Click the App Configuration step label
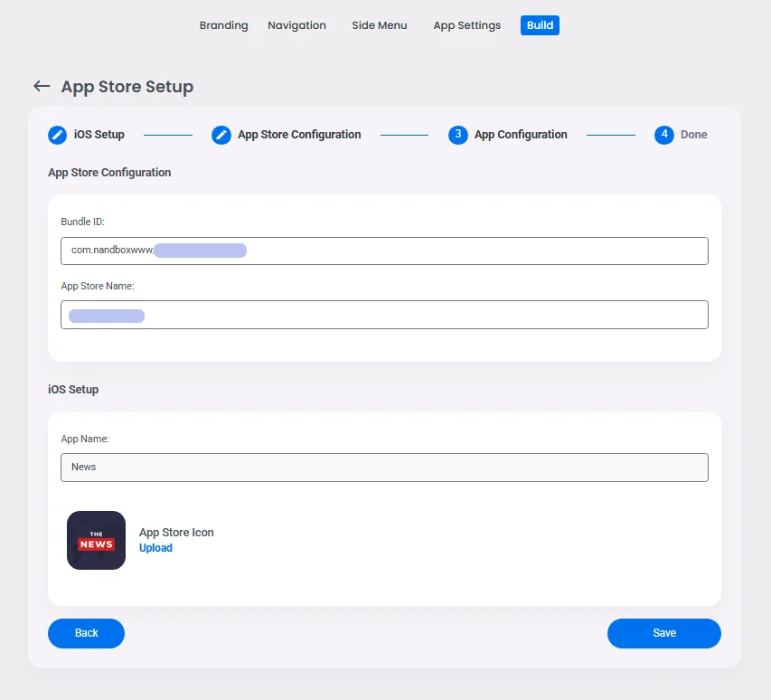 (521, 135)
